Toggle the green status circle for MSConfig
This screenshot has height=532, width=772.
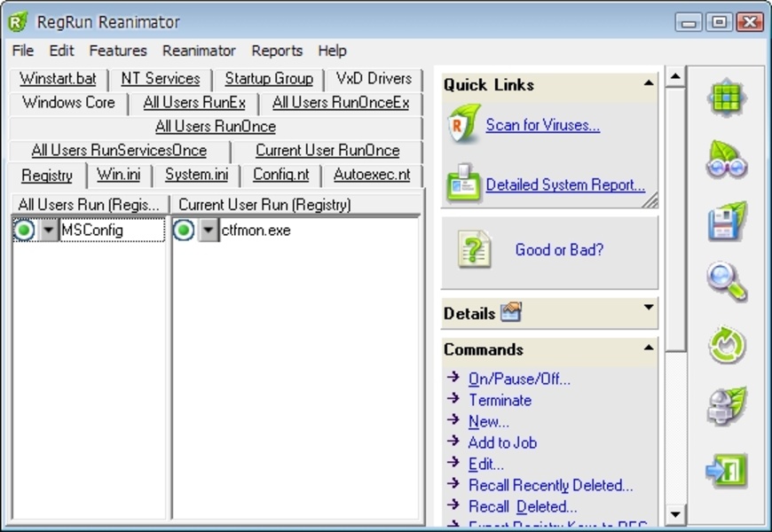tap(24, 230)
